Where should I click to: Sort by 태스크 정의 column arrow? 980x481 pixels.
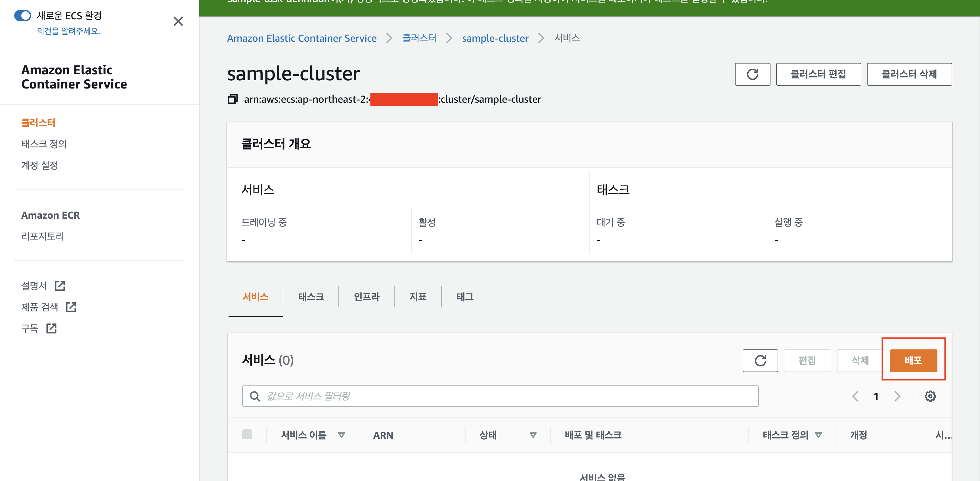click(x=818, y=435)
